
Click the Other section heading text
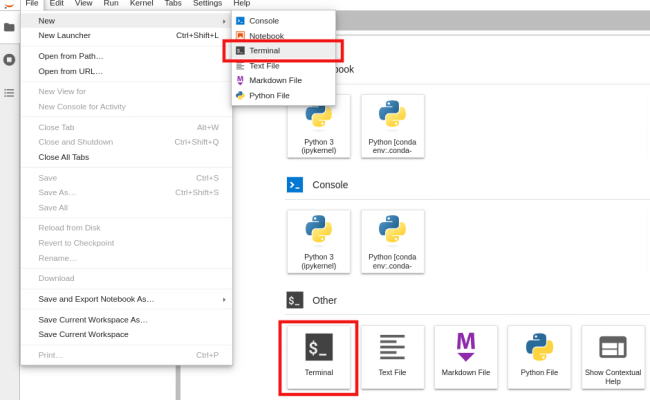pyautogui.click(x=325, y=301)
